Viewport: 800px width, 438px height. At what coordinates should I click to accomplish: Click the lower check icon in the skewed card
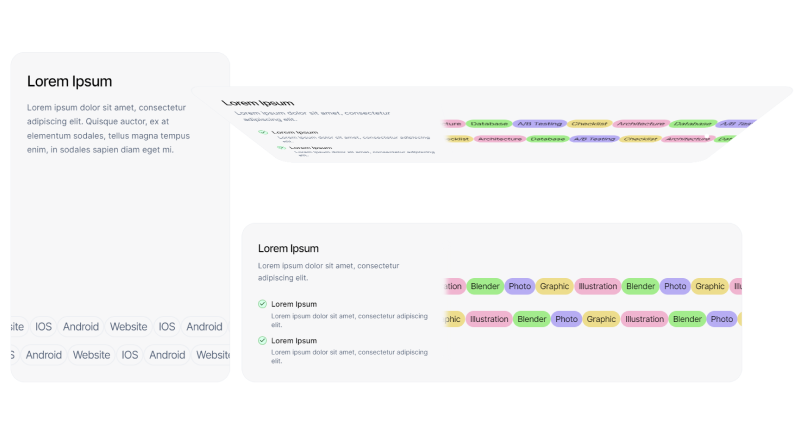coord(283,148)
